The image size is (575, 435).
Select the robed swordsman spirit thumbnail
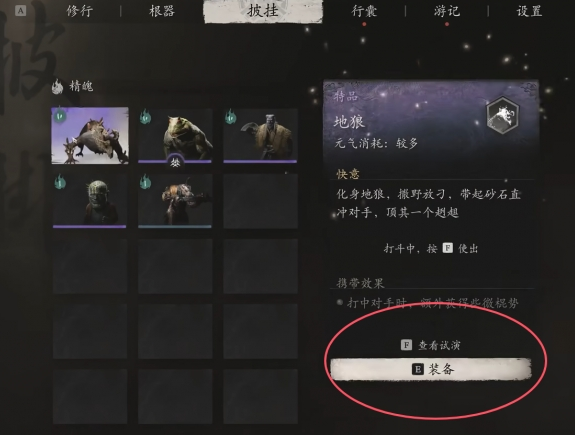tap(260, 135)
